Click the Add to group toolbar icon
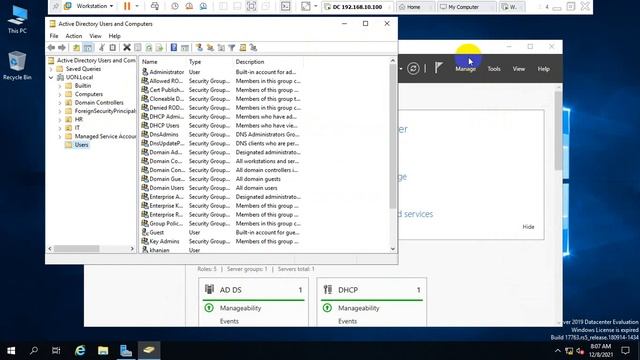The image size is (640, 360). click(x=253, y=48)
